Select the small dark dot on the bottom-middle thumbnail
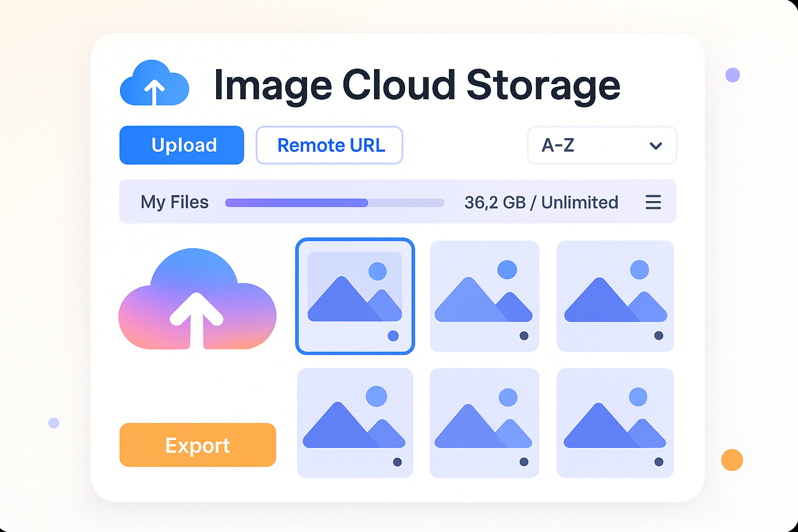Viewport: 798px width, 532px height. tap(524, 461)
